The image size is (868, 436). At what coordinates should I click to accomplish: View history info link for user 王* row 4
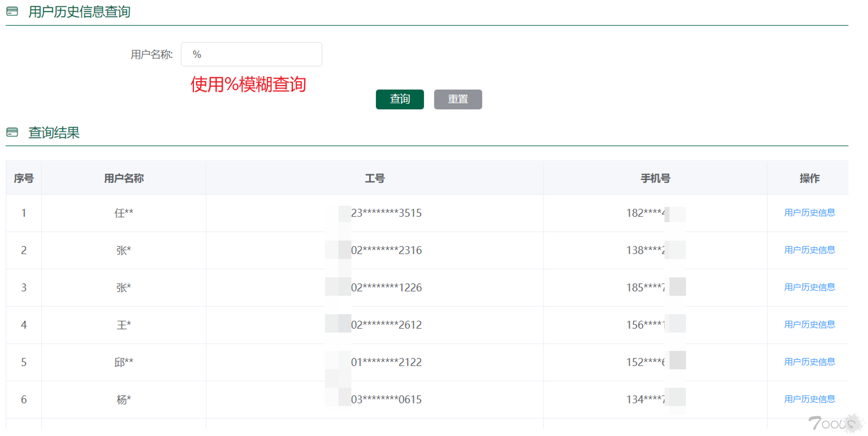point(809,325)
